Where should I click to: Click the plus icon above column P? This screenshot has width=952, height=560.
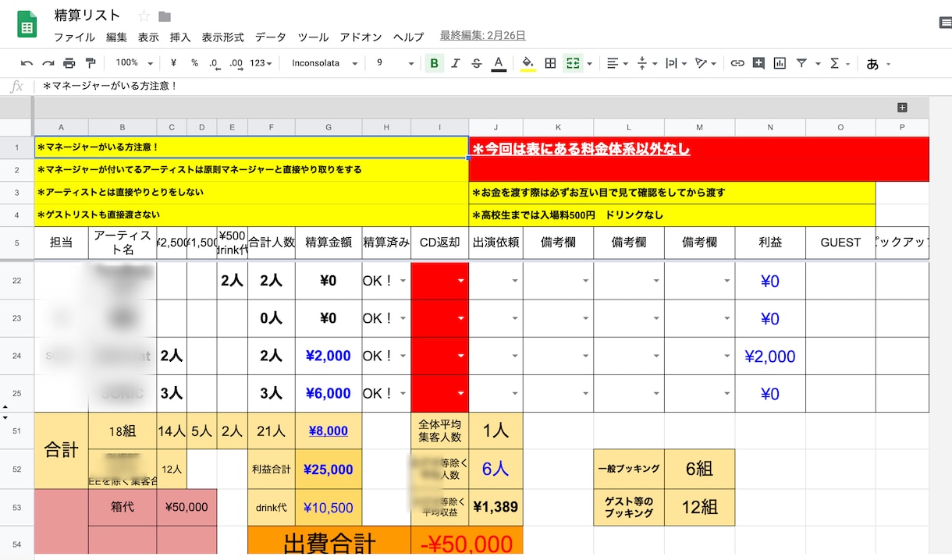click(902, 108)
